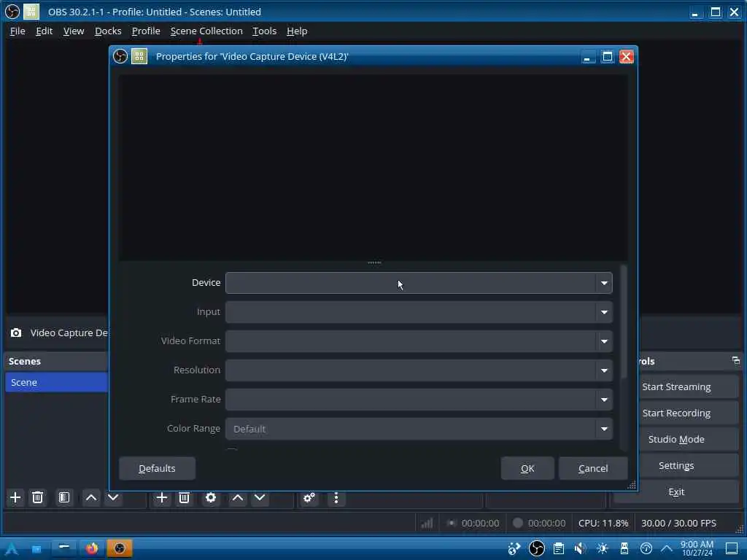Click the properties dialog vertical scrollbar
The image size is (747, 560).
pyautogui.click(x=624, y=324)
